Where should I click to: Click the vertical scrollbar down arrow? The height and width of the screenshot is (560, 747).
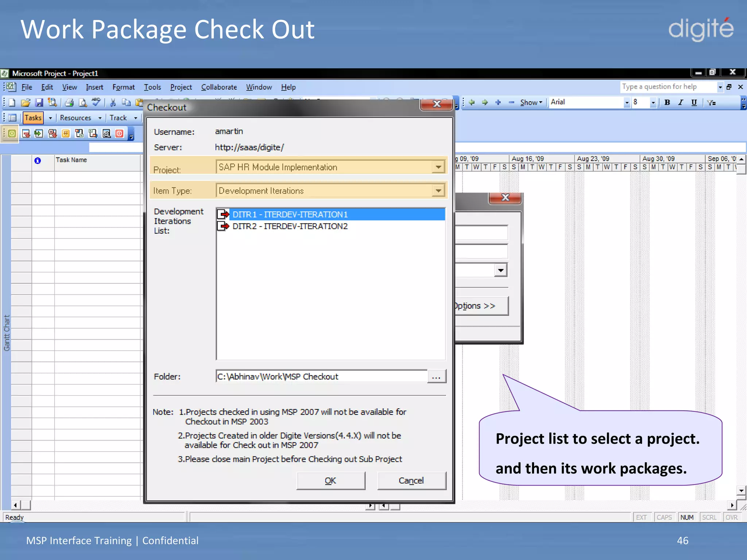coord(741,490)
